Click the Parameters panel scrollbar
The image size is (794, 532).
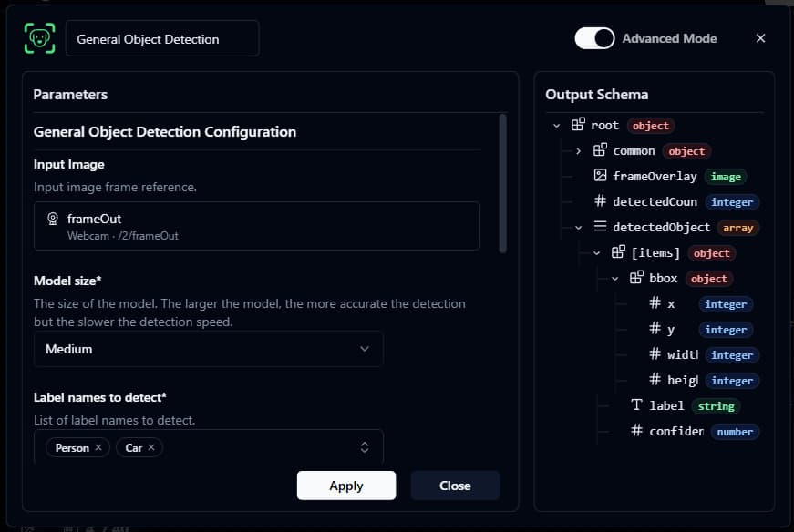coord(502,183)
